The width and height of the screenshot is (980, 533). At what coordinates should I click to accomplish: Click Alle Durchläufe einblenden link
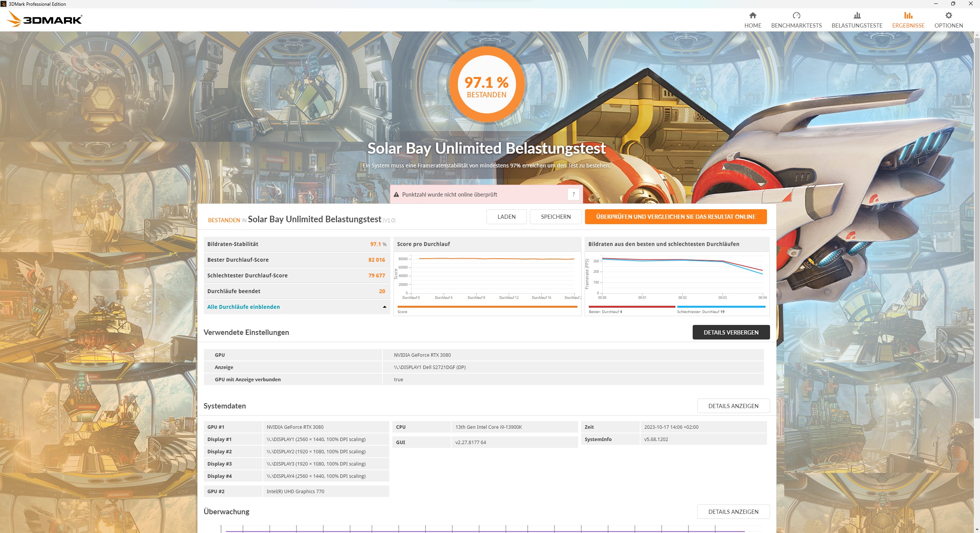[x=243, y=307]
